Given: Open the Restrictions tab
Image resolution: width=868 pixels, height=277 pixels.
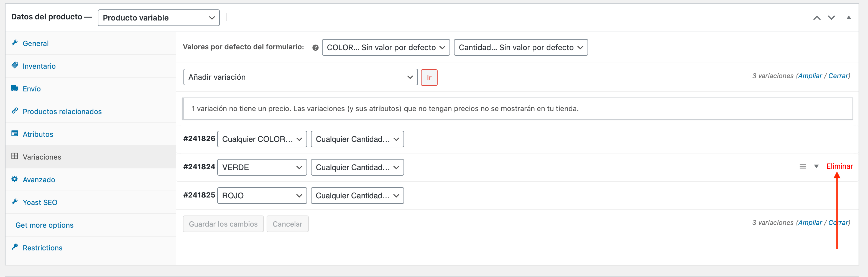Looking at the screenshot, I should point(91,248).
